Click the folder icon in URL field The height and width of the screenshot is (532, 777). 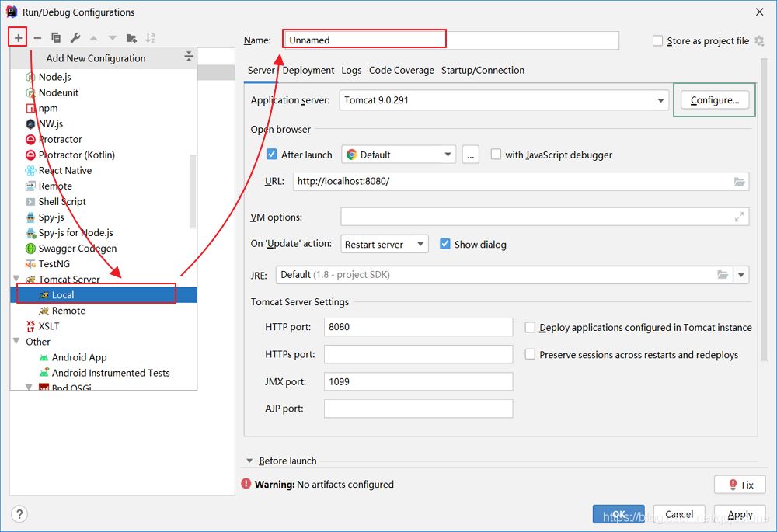(x=739, y=182)
